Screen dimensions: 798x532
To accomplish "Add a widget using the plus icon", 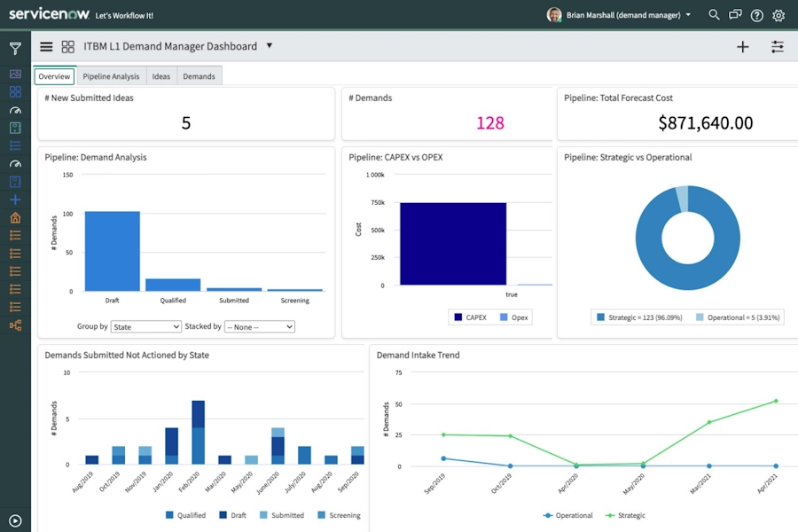I will click(x=742, y=46).
